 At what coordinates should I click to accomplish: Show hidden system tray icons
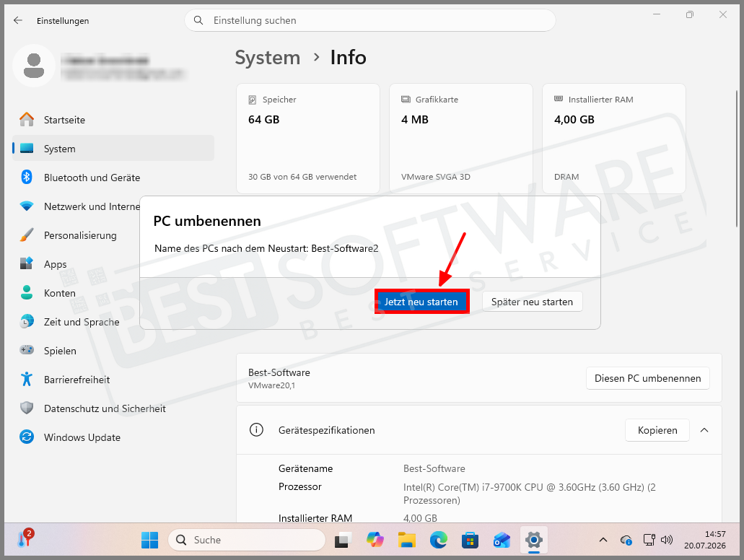coord(603,540)
